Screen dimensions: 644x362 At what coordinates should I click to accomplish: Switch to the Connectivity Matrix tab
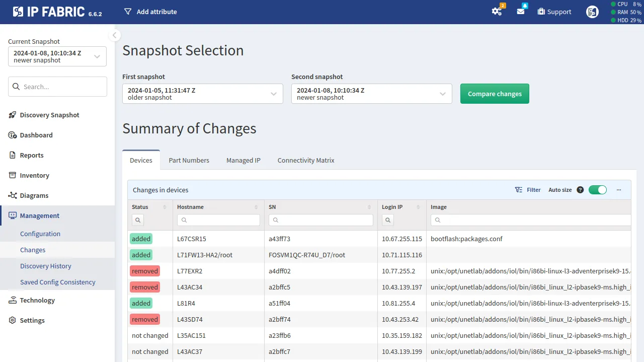tap(306, 160)
